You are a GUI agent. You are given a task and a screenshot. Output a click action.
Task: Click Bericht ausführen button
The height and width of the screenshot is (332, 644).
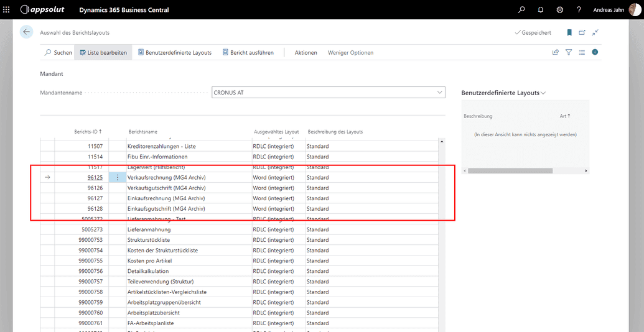(x=248, y=53)
